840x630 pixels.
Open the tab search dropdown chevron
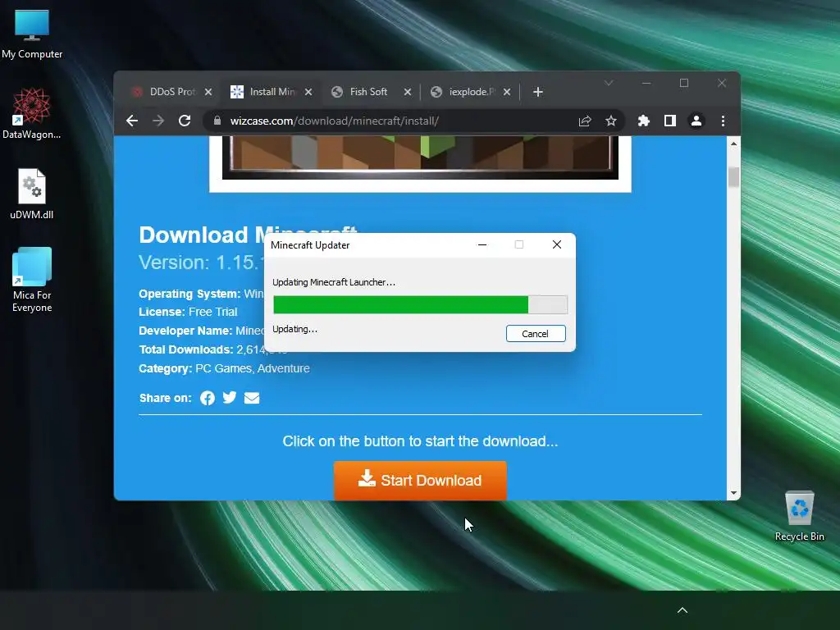[609, 83]
